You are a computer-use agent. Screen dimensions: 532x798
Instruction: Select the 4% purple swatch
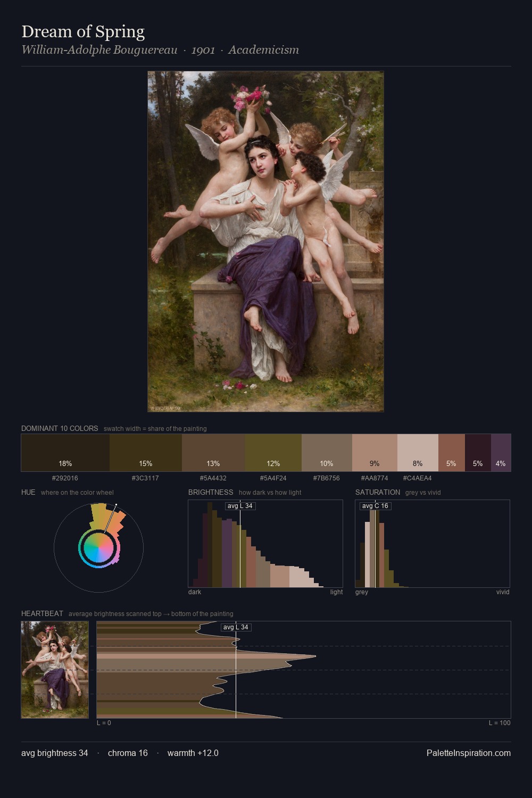click(501, 453)
